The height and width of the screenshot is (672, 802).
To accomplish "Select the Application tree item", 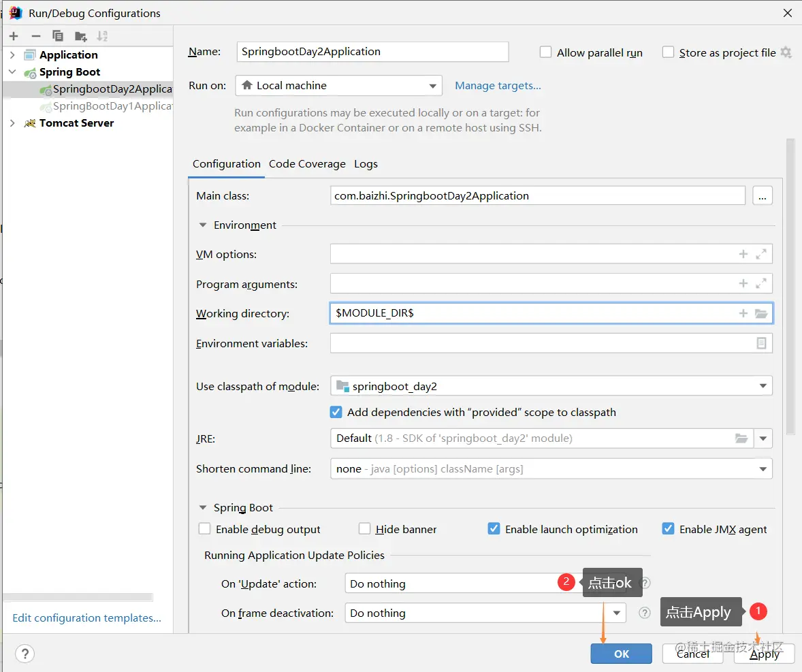I will pyautogui.click(x=69, y=54).
